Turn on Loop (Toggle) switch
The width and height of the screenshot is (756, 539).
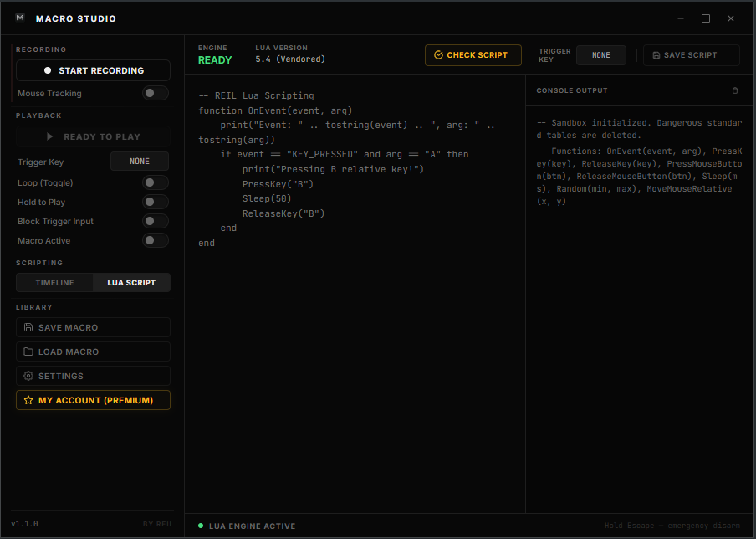[x=156, y=182]
